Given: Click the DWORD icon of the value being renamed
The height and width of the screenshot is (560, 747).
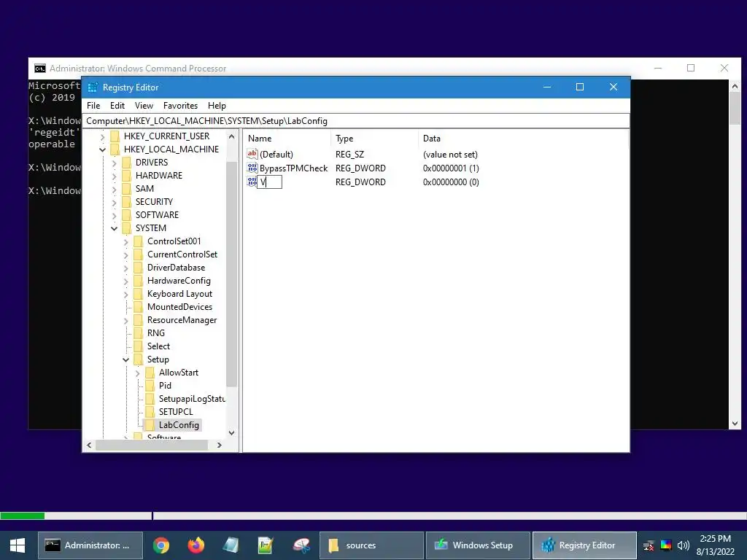Looking at the screenshot, I should tap(252, 182).
